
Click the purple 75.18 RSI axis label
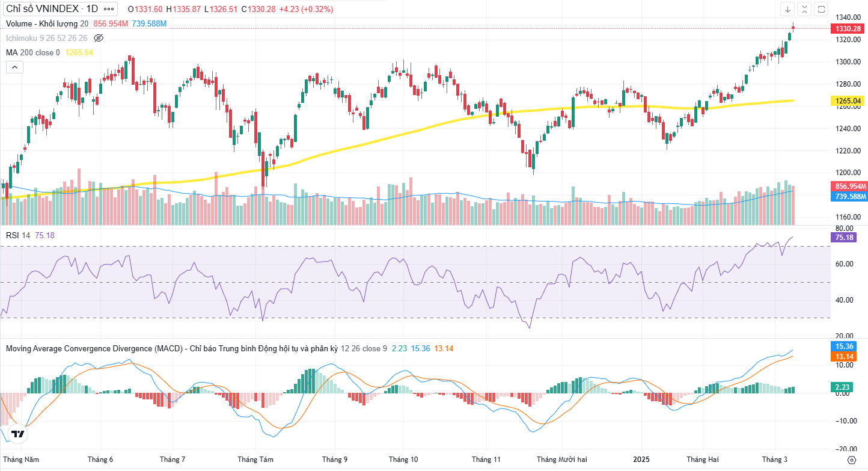(x=845, y=238)
